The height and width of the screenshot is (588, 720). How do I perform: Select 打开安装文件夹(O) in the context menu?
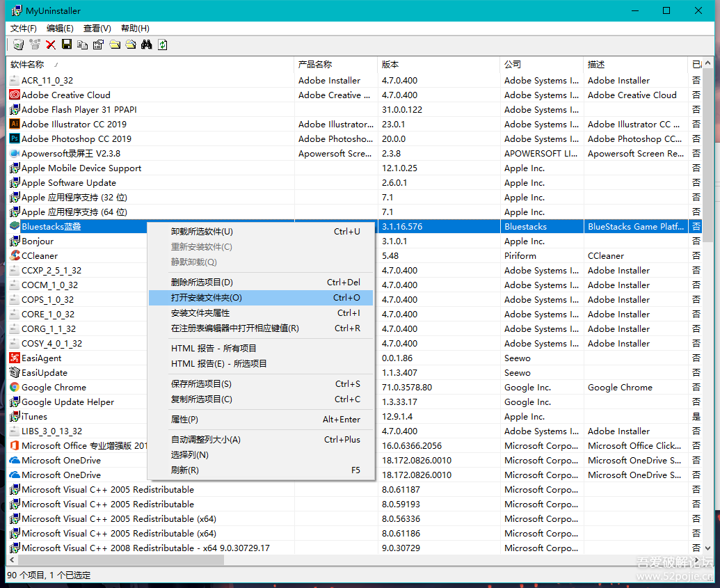[x=261, y=298]
